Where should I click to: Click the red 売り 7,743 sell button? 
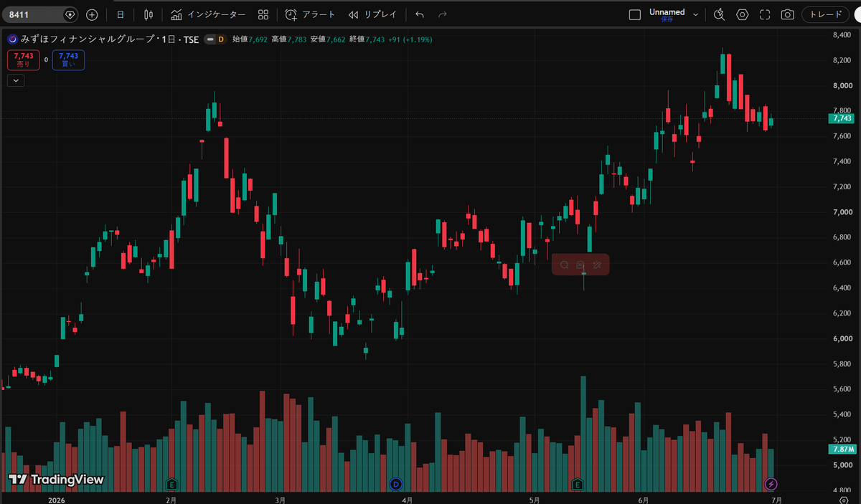(23, 60)
